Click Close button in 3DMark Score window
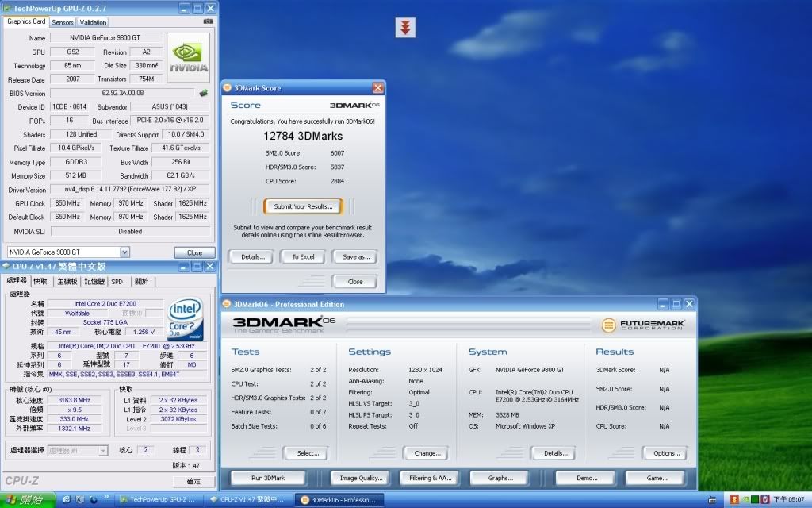812x508 pixels. tap(355, 282)
